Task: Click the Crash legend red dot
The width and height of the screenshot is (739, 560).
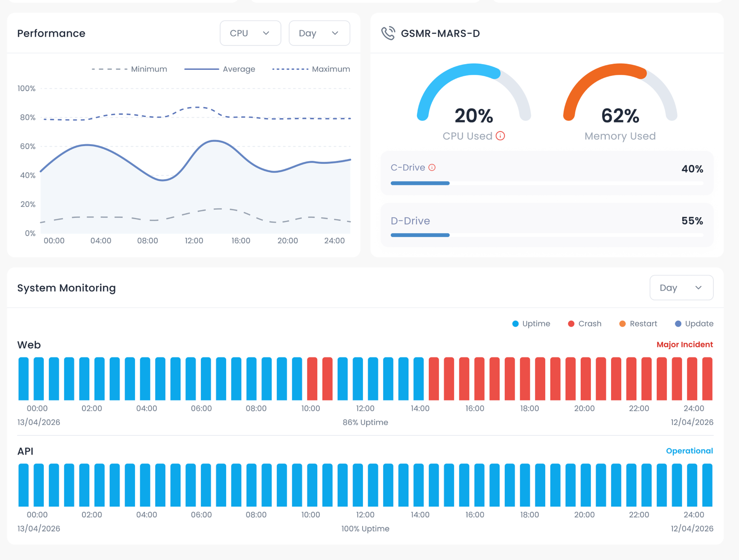Action: [571, 324]
